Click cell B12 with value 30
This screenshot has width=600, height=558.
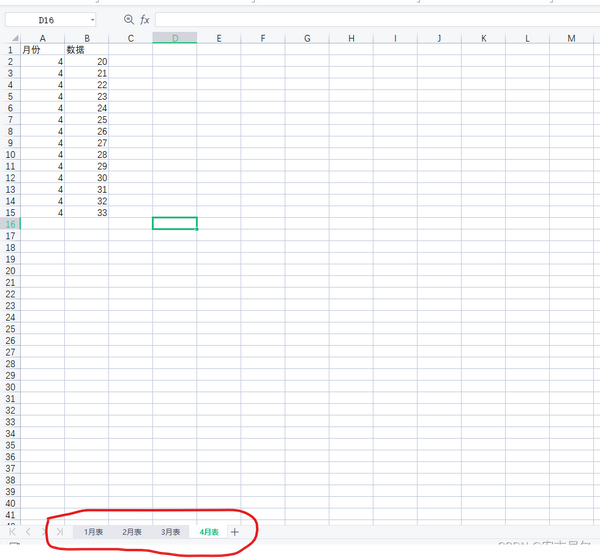tap(87, 178)
